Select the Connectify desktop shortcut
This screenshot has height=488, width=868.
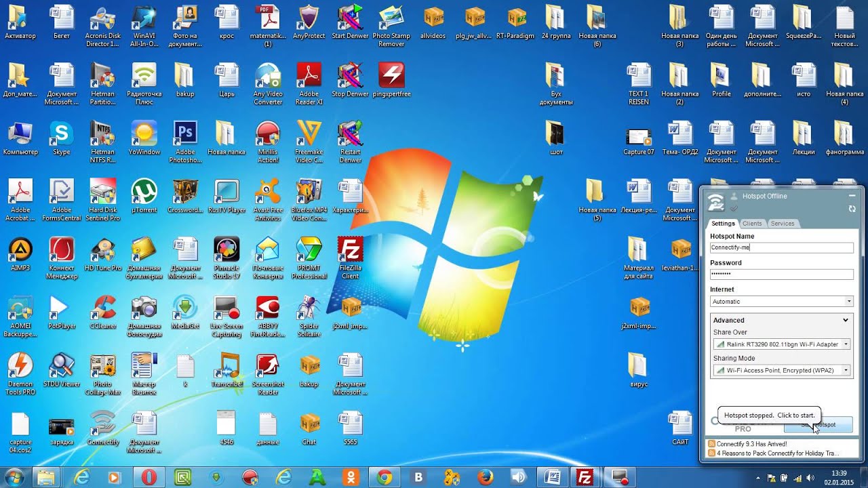point(103,428)
